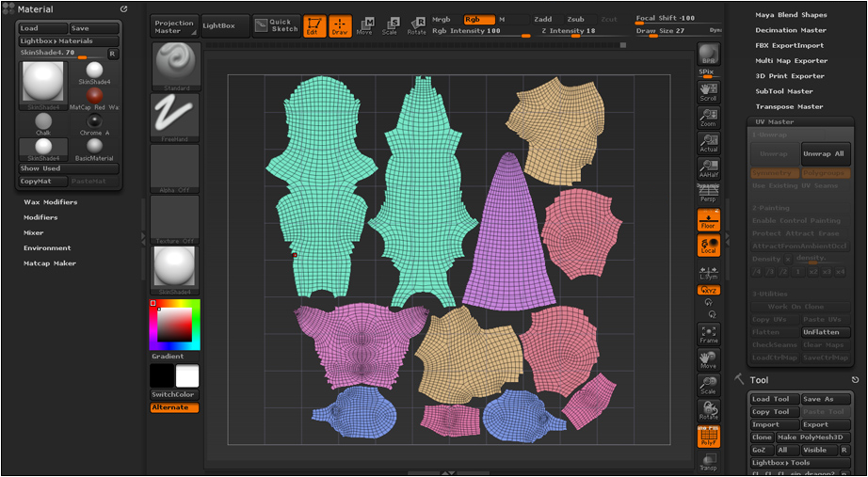Click the white secondary color swatch
The height and width of the screenshot is (477, 868).
187,375
